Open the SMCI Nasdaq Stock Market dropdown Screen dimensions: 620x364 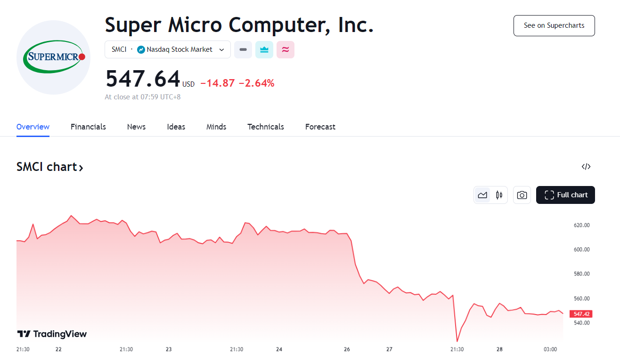point(168,49)
